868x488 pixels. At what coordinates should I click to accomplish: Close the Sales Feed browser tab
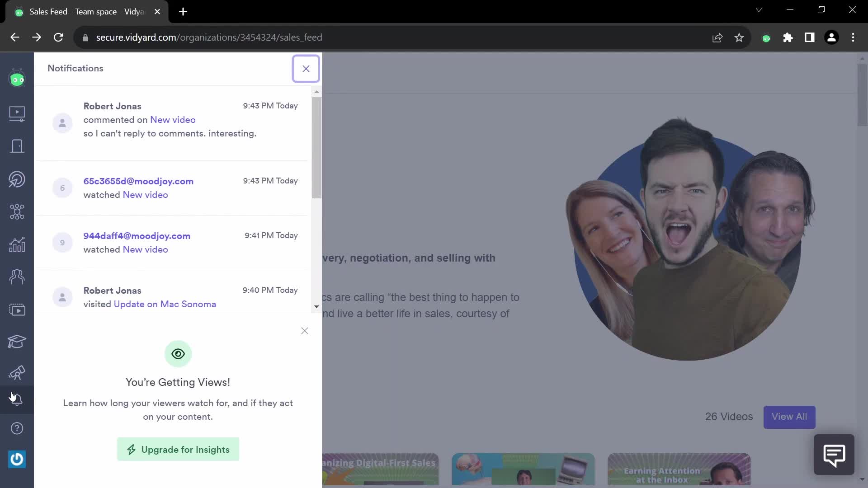tap(157, 12)
